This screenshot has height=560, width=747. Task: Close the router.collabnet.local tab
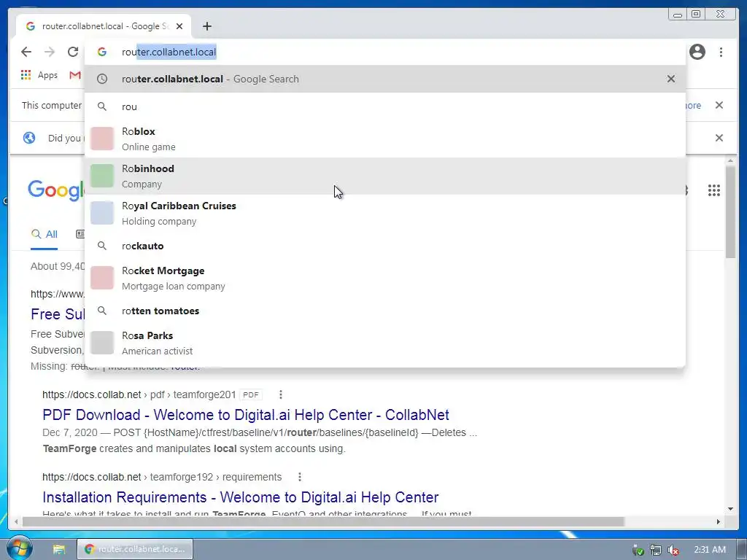179,26
